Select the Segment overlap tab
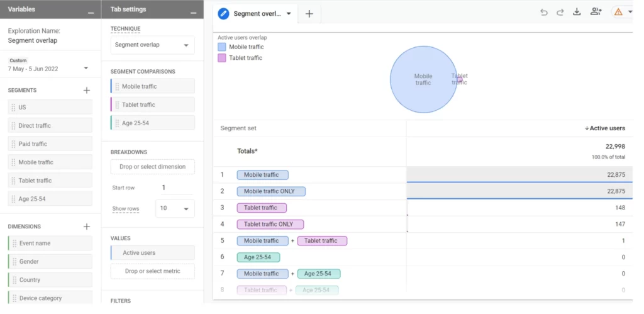644x314 pixels. (x=255, y=13)
